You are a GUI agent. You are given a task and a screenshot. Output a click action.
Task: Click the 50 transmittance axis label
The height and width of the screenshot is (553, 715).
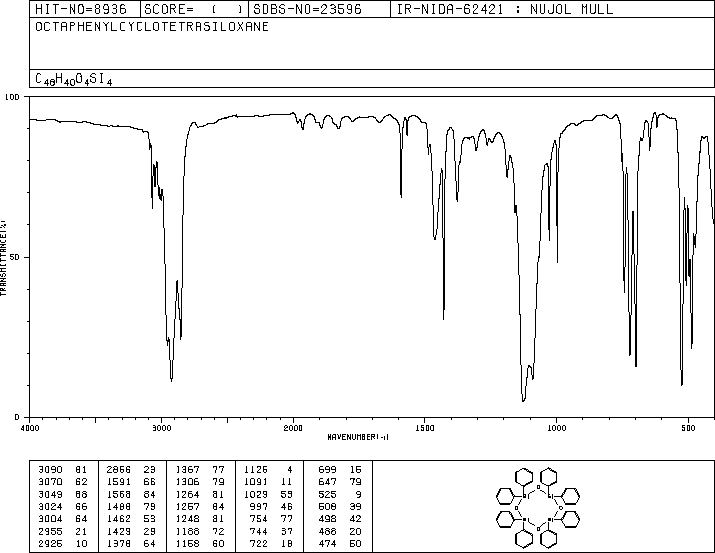(x=15, y=257)
